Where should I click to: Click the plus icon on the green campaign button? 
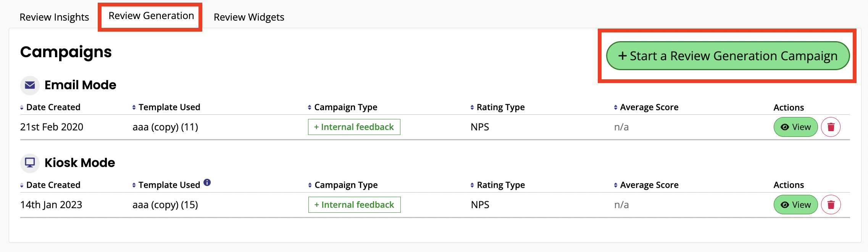pyautogui.click(x=623, y=56)
